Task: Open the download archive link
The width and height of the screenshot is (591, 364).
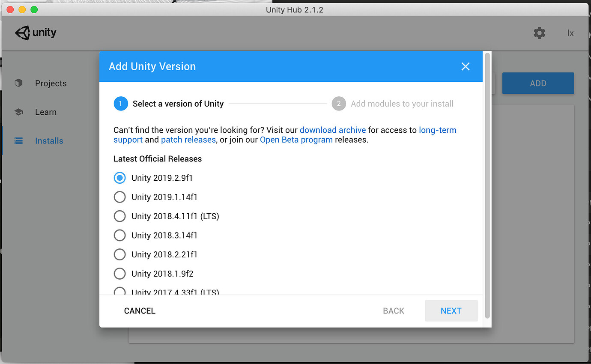Action: coord(333,130)
